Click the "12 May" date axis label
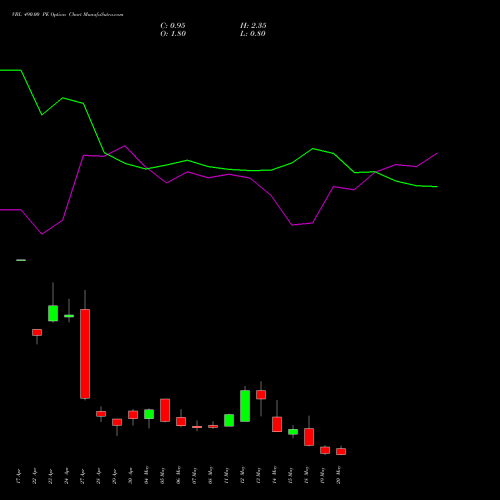This screenshot has height=500, width=500. click(x=243, y=475)
